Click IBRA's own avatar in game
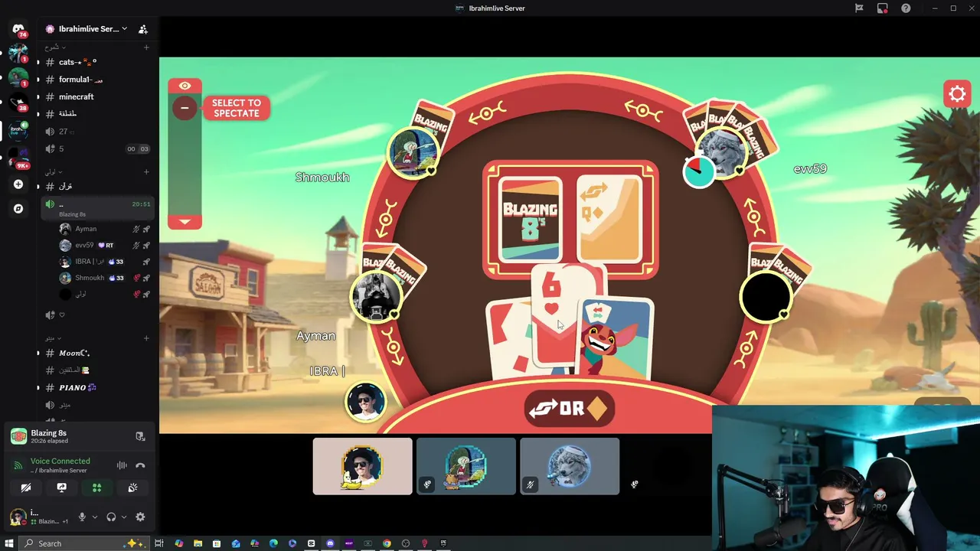Screen dimensions: 980x551 pyautogui.click(x=365, y=402)
